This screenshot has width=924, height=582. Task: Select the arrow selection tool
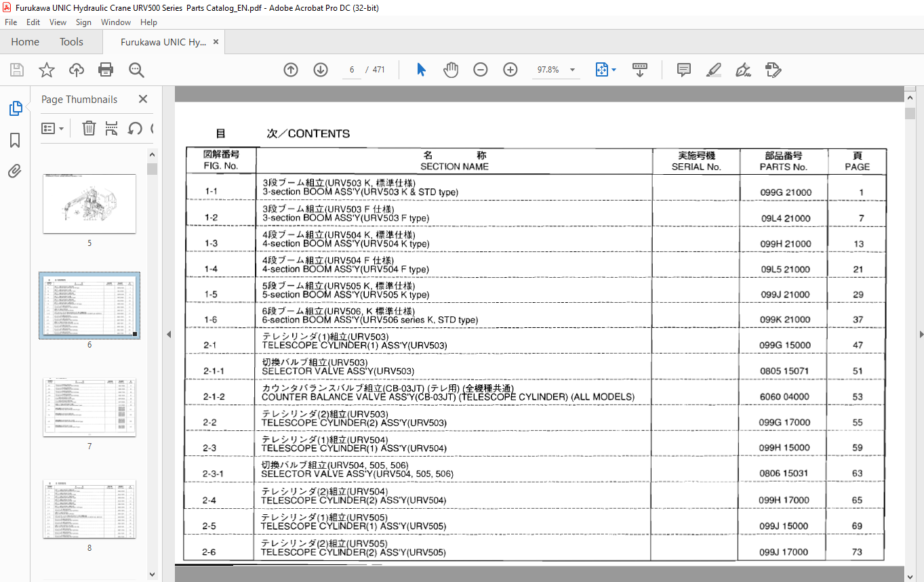[421, 70]
